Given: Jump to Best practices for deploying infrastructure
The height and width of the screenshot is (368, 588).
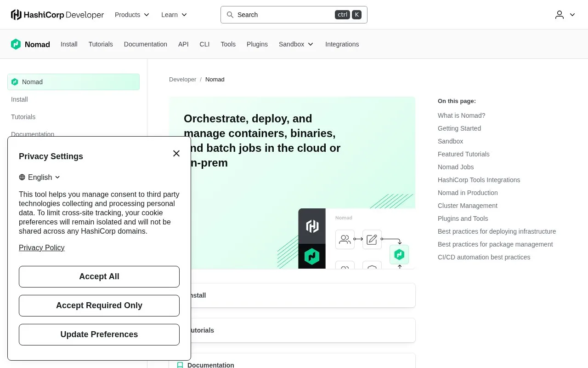Looking at the screenshot, I should (497, 231).
